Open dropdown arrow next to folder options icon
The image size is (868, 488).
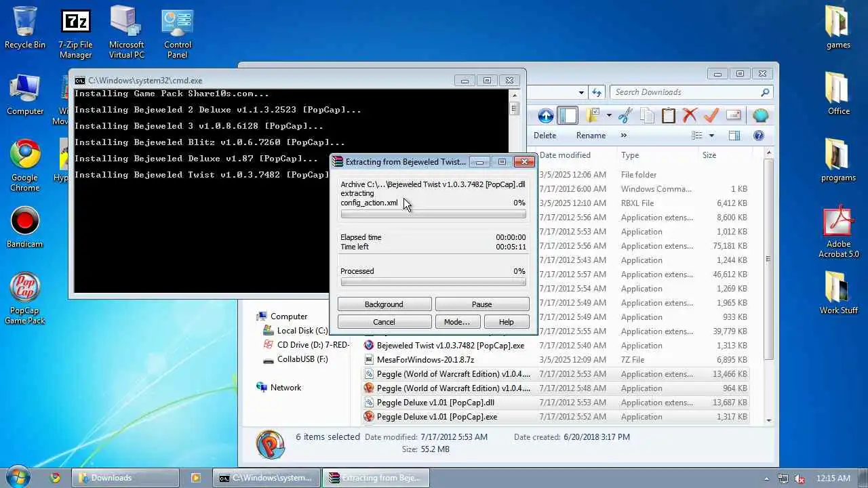[609, 116]
